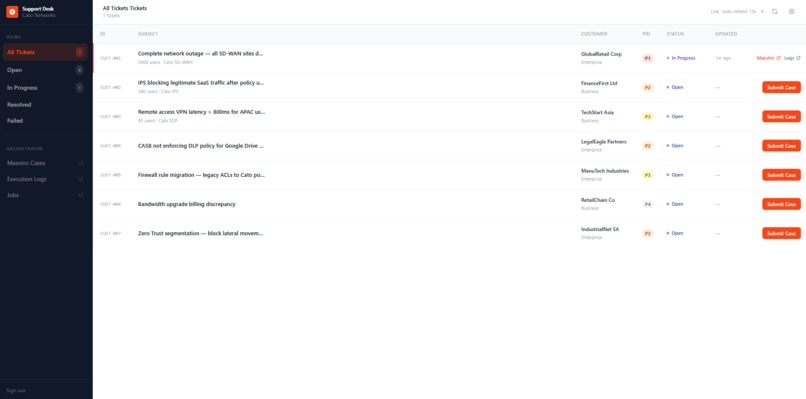The height and width of the screenshot is (399, 806).
Task: Submit Case for the LegalEagle Partners ticket
Action: (x=781, y=146)
